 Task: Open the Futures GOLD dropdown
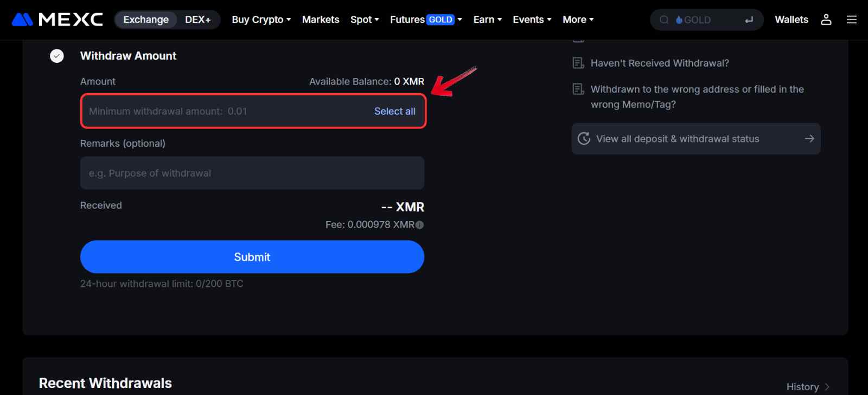425,20
